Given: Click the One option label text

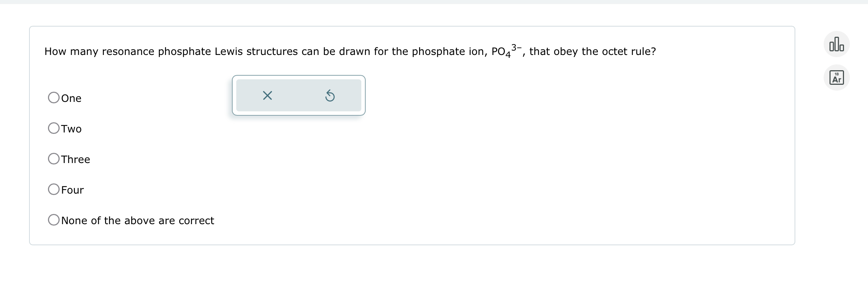Looking at the screenshot, I should pos(71,98).
